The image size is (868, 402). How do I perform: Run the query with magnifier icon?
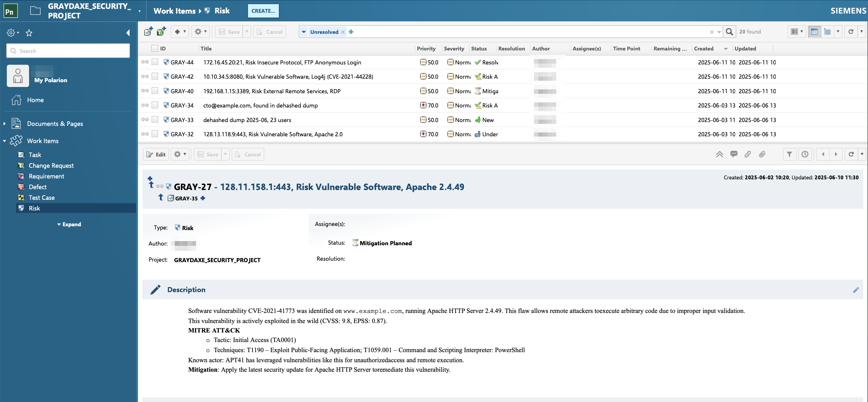[729, 32]
